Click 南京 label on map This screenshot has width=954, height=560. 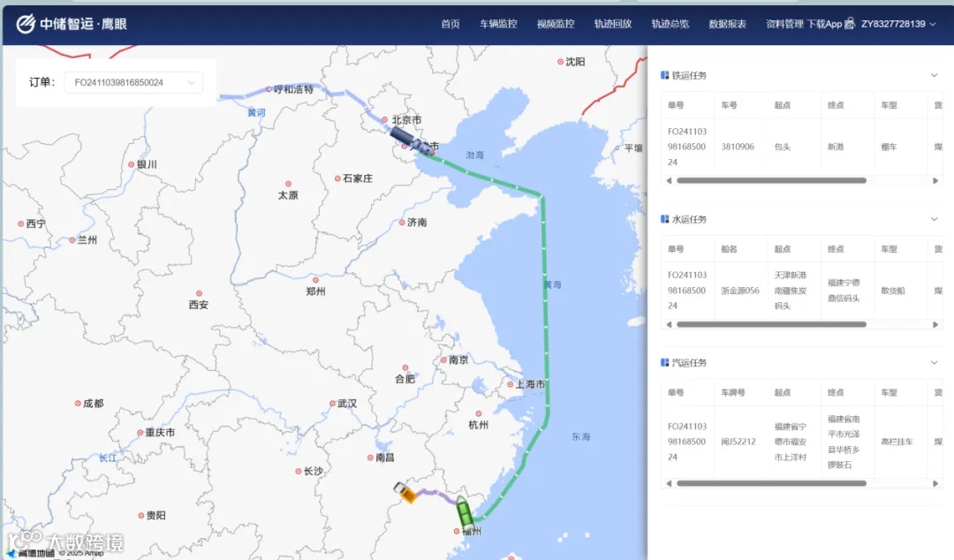click(458, 359)
